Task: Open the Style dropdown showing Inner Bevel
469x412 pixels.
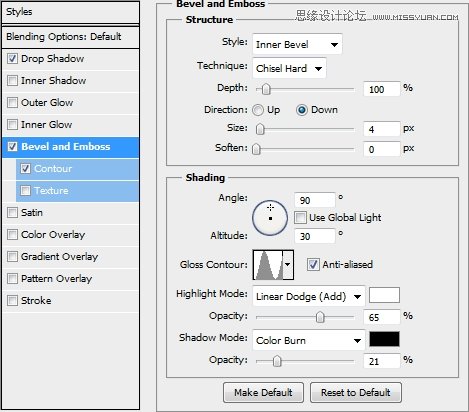Action: pyautogui.click(x=297, y=44)
